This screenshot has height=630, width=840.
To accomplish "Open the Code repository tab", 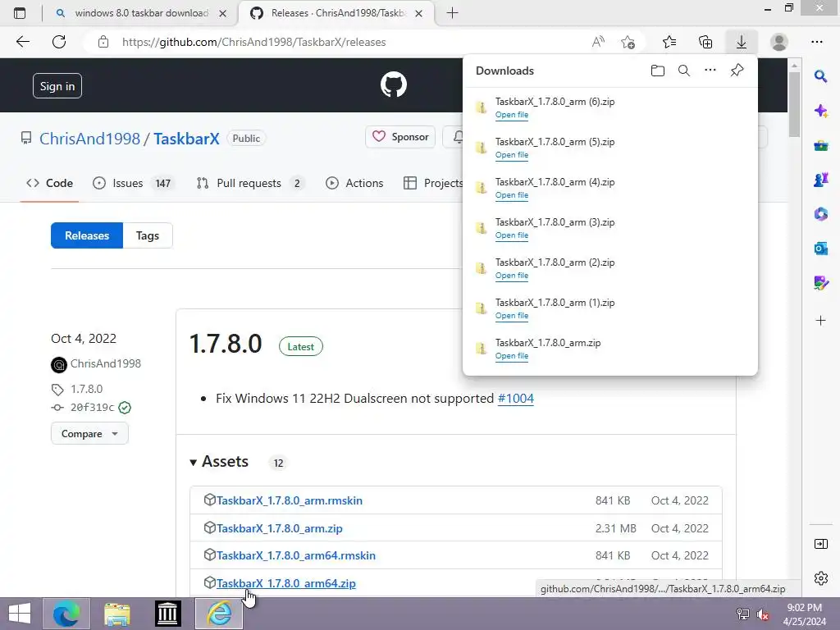I will pos(49,183).
